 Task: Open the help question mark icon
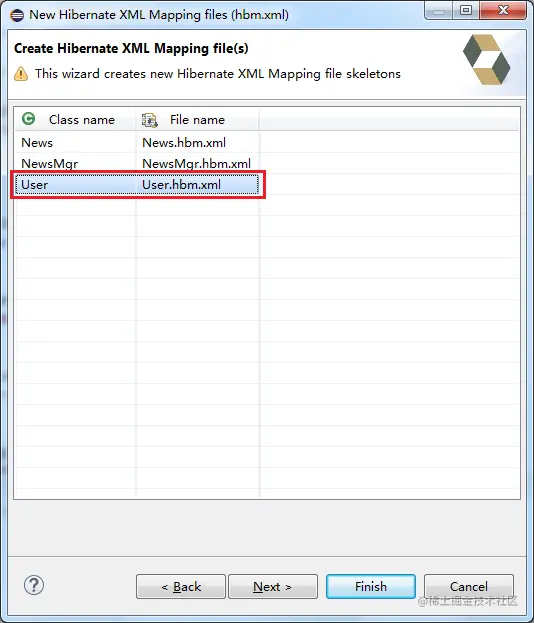[34, 585]
